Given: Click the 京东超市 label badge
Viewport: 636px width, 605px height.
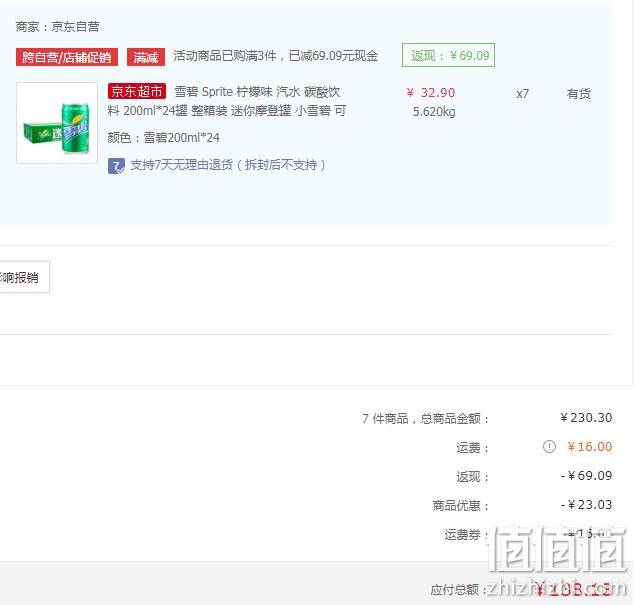Looking at the screenshot, I should click(x=137, y=91).
